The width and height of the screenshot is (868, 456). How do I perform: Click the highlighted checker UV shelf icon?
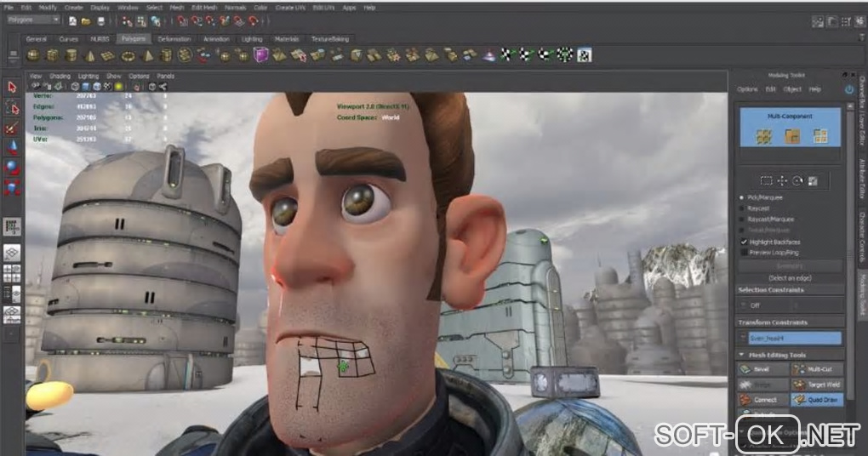point(584,54)
